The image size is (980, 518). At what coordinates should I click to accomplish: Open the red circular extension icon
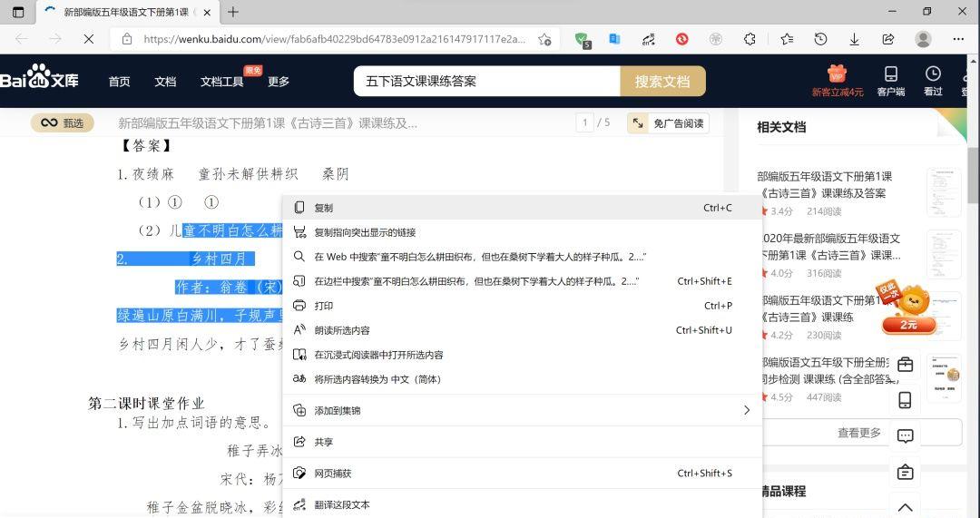pos(681,39)
